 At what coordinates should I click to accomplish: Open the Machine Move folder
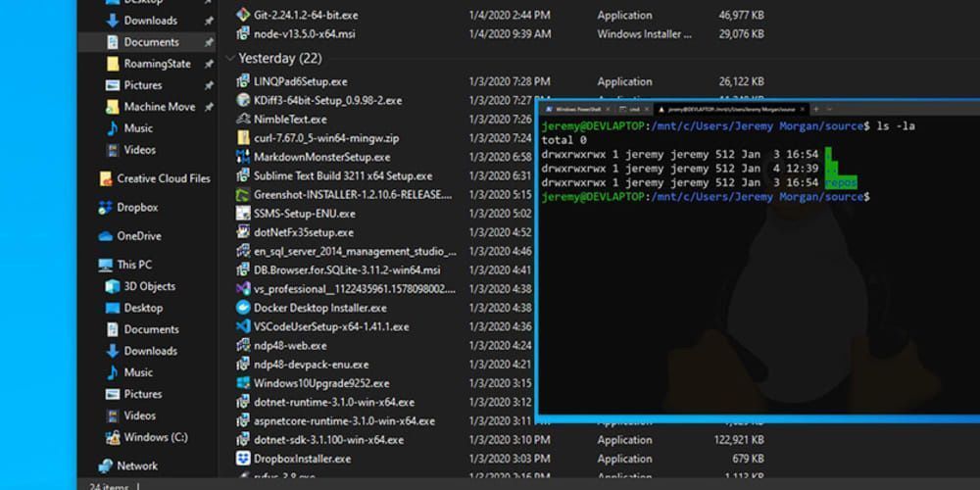[151, 107]
